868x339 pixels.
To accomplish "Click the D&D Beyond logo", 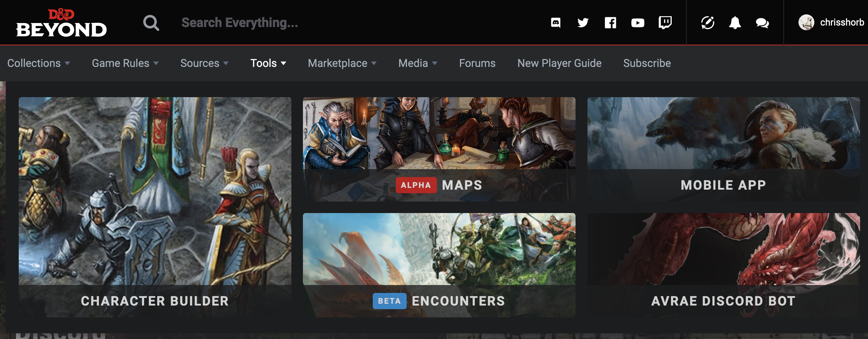I will 61,23.
